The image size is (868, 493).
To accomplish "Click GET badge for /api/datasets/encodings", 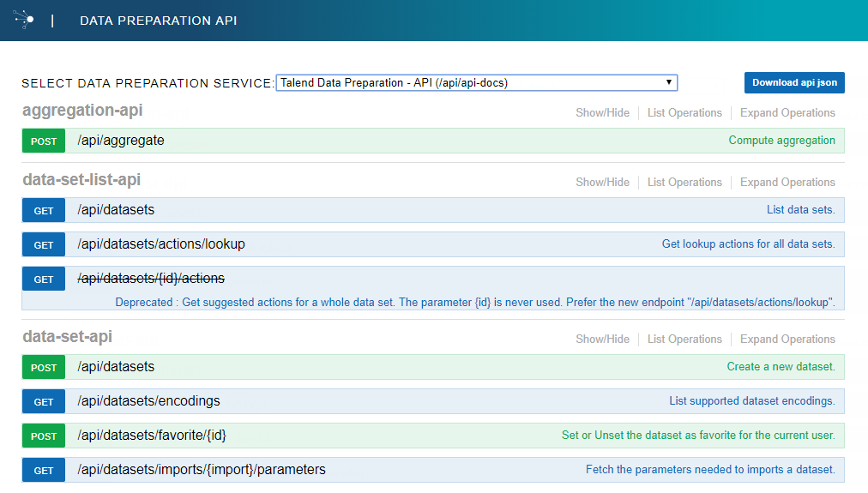I will coord(44,402).
